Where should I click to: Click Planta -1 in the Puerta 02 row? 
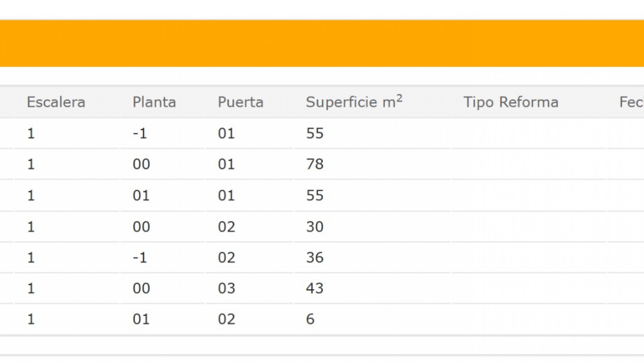140,258
